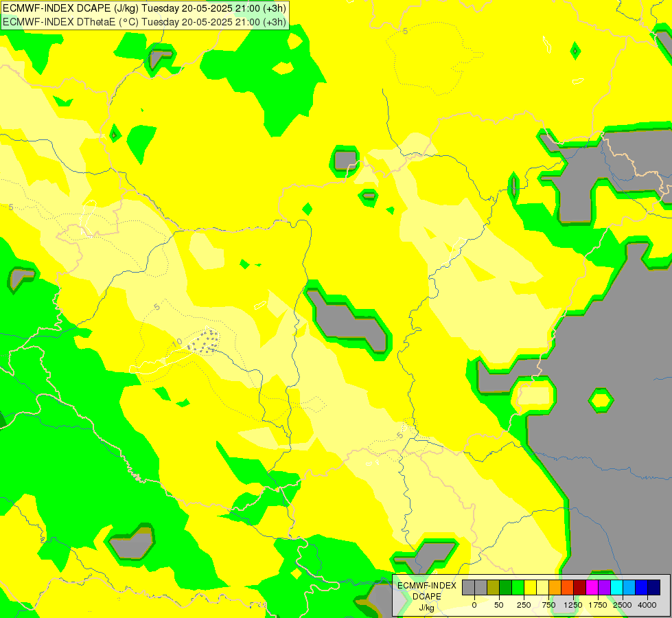
Task: Click the legend tick label 2500
Action: [x=623, y=605]
